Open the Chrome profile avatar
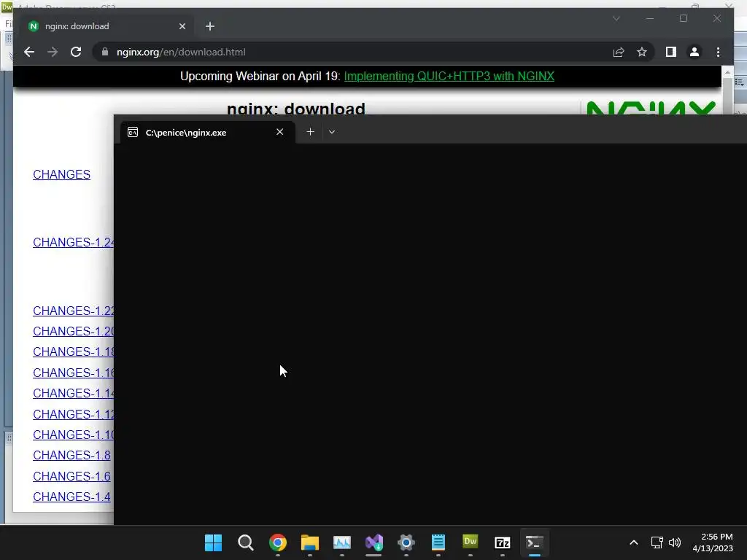The height and width of the screenshot is (560, 747). tap(694, 52)
